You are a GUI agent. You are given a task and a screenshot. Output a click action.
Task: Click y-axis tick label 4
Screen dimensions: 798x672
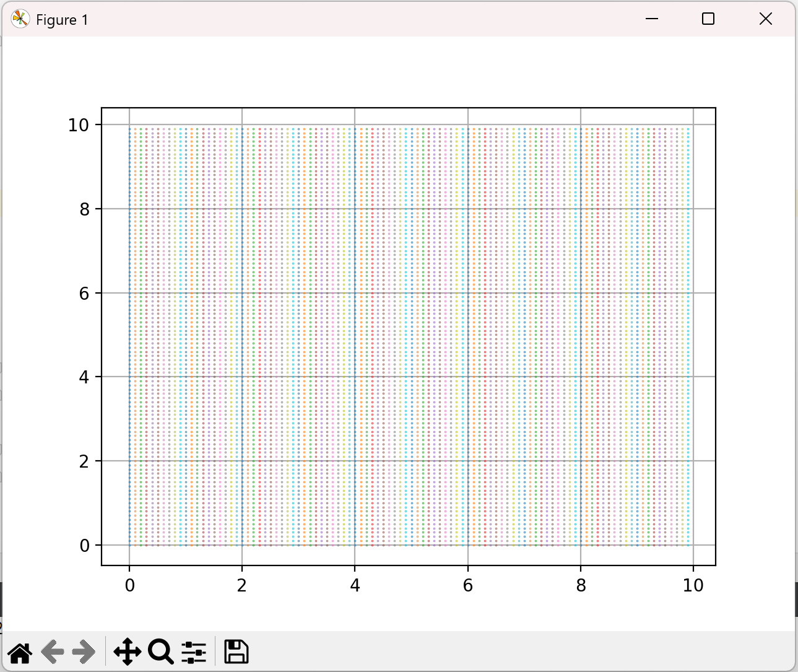click(x=84, y=377)
